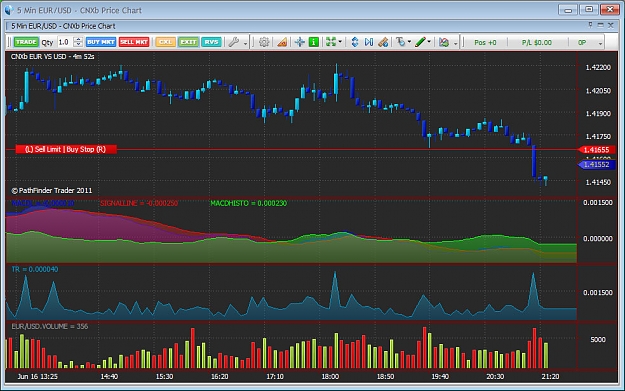This screenshot has width=625, height=391.
Task: Decrease quantity with the down spinner arrow
Action: pyautogui.click(x=79, y=45)
